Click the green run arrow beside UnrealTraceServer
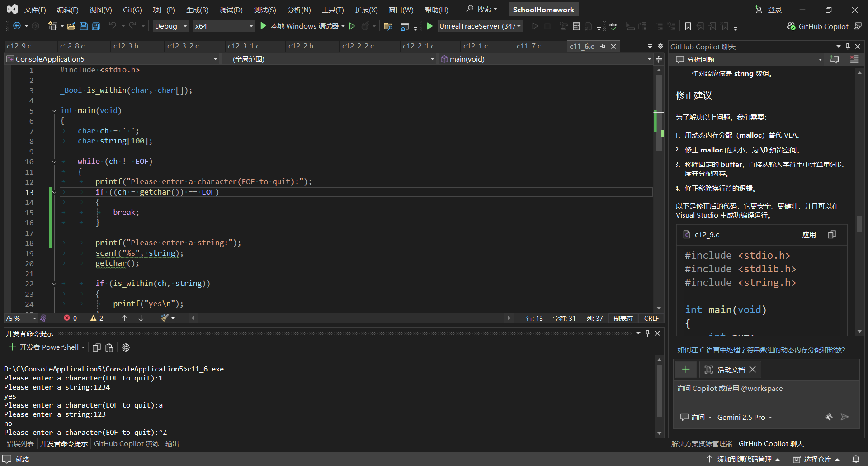 [430, 26]
